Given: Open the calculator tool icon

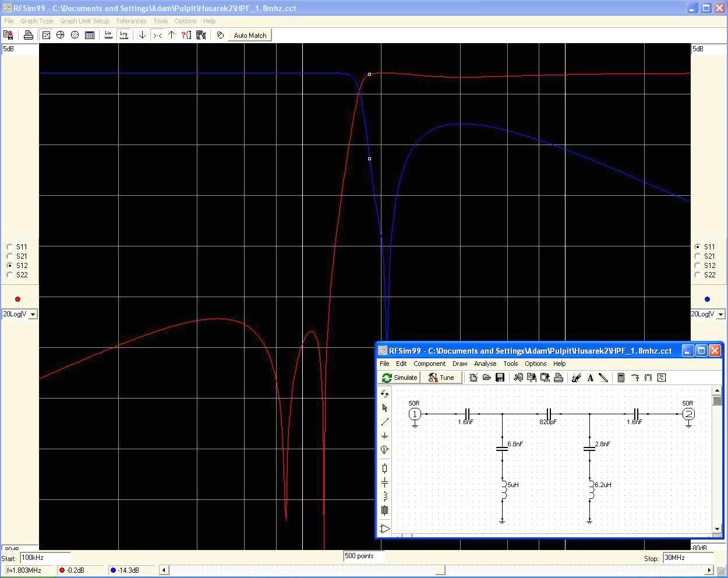Looking at the screenshot, I should click(621, 378).
